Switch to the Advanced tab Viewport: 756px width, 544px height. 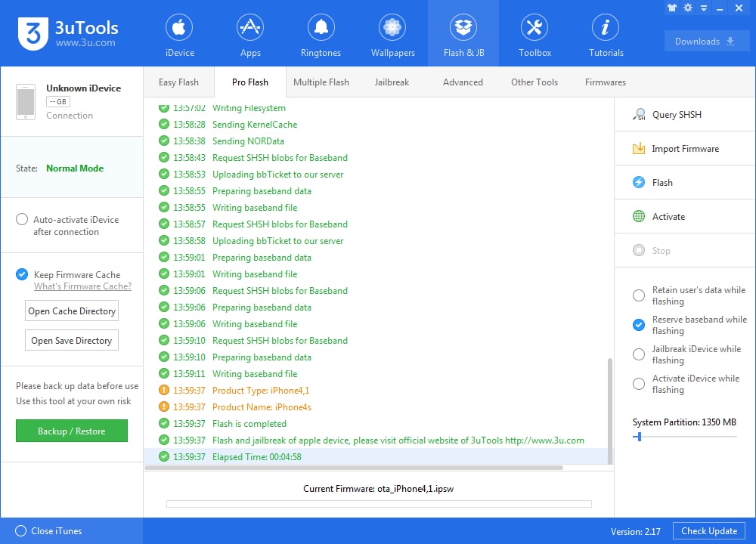[463, 82]
